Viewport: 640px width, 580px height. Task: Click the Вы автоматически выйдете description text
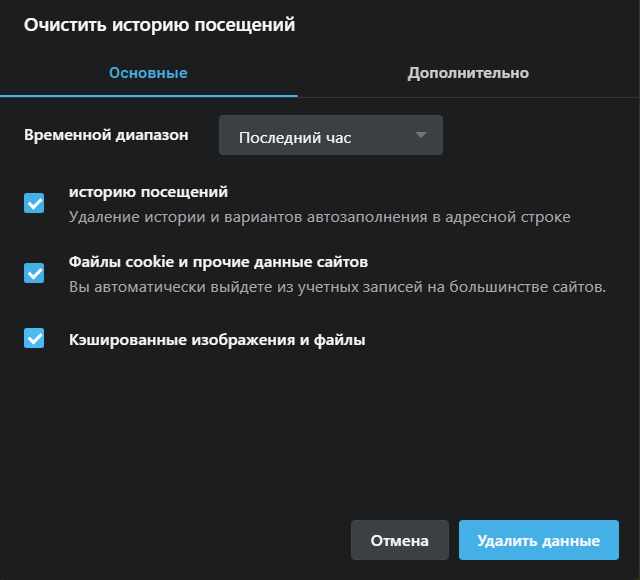pos(337,287)
